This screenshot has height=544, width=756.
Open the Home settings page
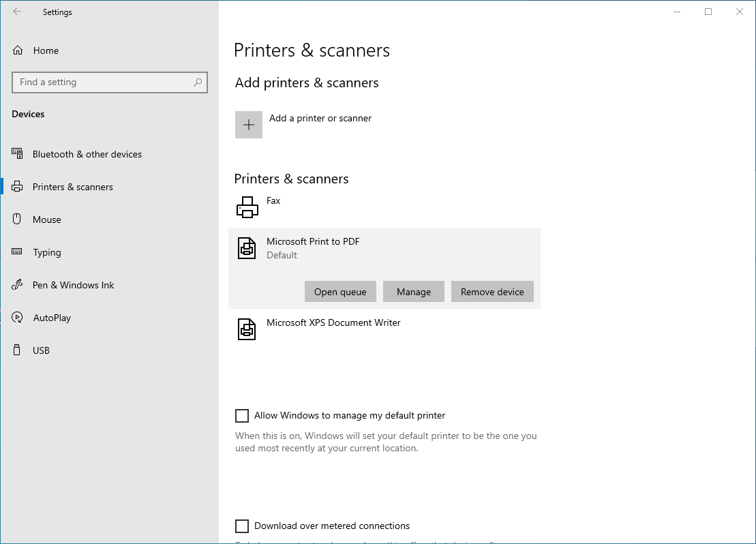tap(46, 50)
